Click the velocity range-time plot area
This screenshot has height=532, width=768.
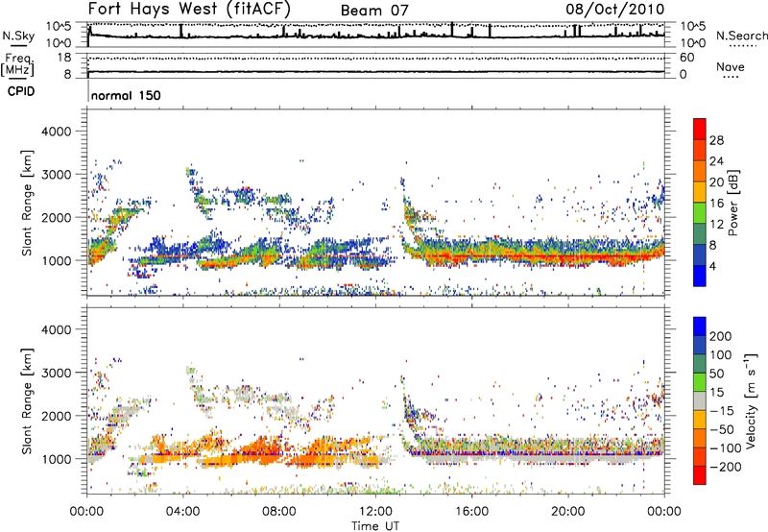coord(375,400)
